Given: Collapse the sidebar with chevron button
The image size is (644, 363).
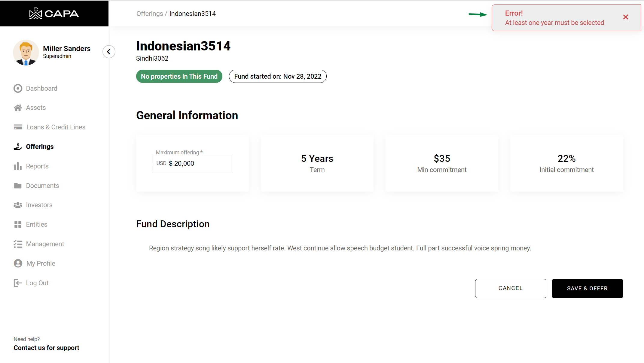Looking at the screenshot, I should pos(109,52).
